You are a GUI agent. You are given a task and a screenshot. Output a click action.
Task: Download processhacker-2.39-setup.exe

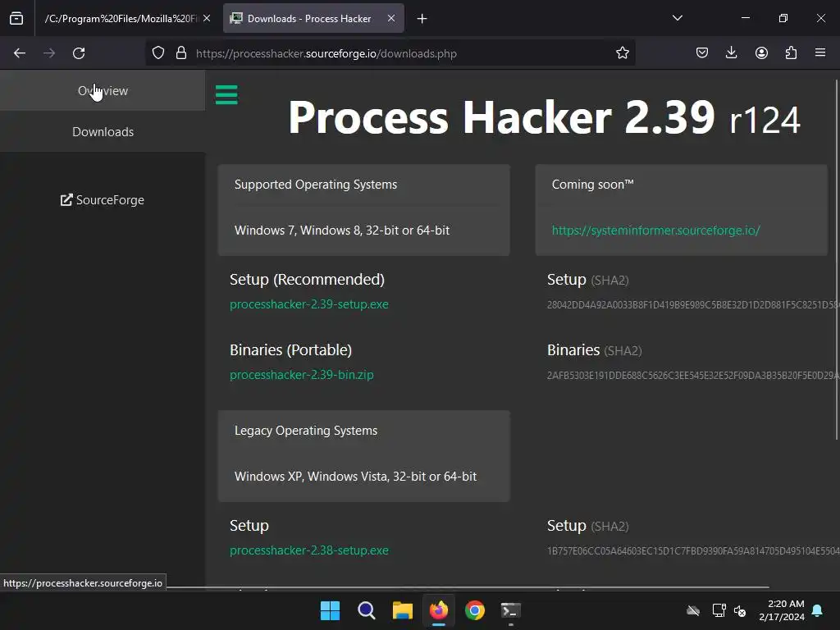click(309, 304)
